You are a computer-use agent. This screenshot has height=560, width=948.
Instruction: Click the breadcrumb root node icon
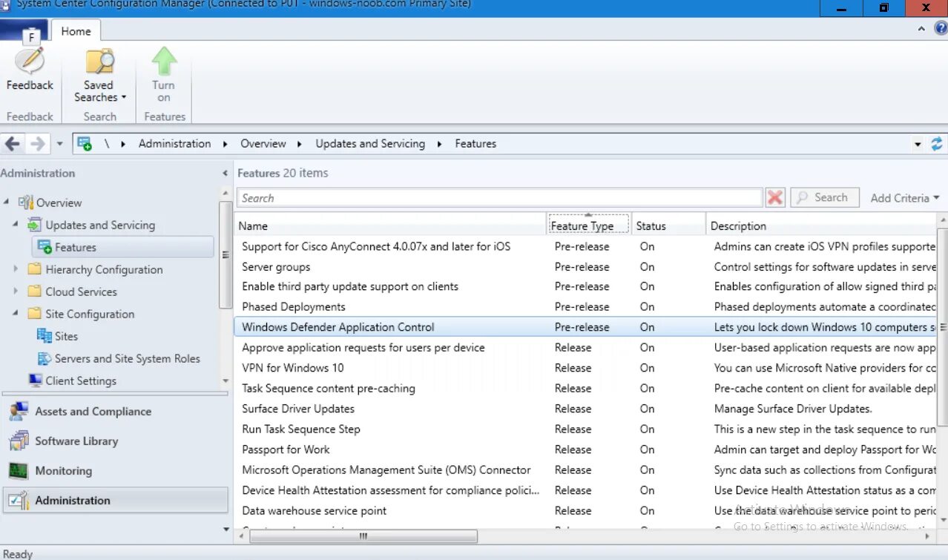click(85, 144)
